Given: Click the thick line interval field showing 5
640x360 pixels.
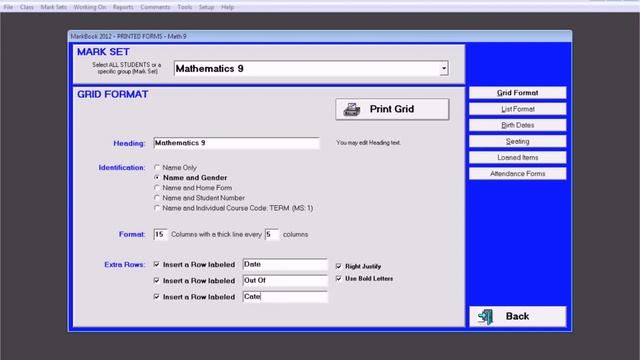Looking at the screenshot, I should tap(272, 234).
